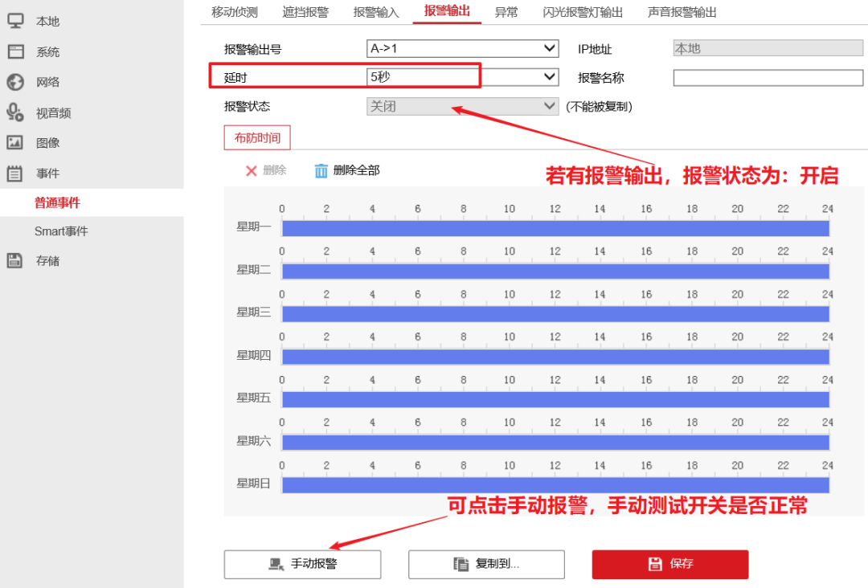Image resolution: width=868 pixels, height=588 pixels.
Task: Open the 存储 (Storage) sidebar icon
Action: coord(16,260)
